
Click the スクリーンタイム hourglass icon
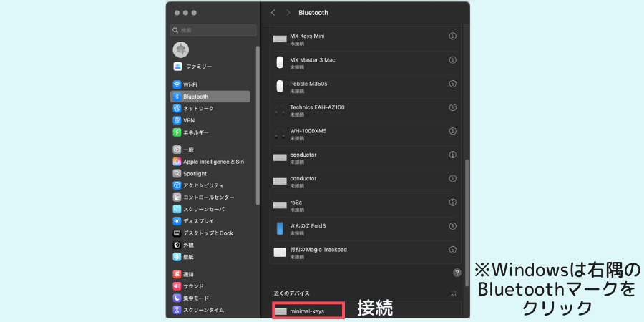pyautogui.click(x=177, y=310)
